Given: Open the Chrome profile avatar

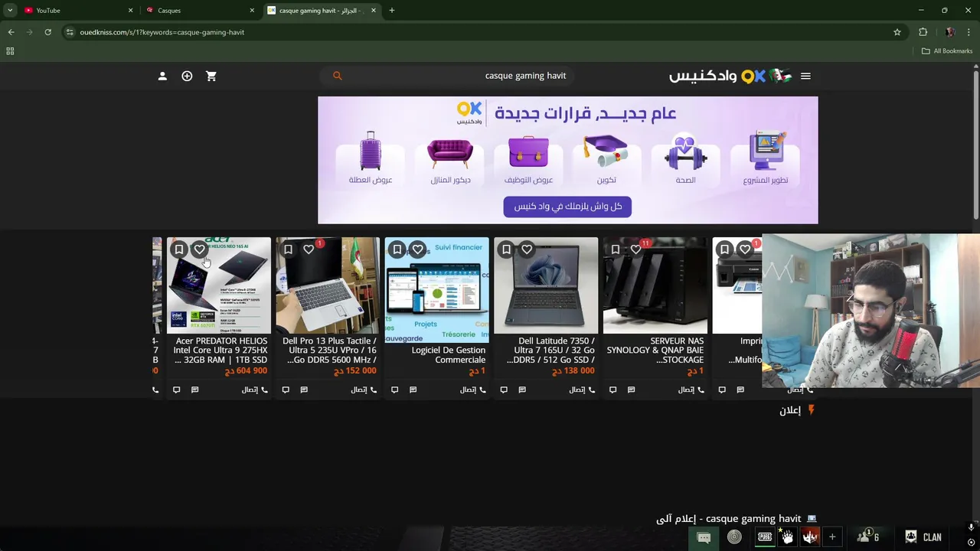Looking at the screenshot, I should pyautogui.click(x=950, y=32).
